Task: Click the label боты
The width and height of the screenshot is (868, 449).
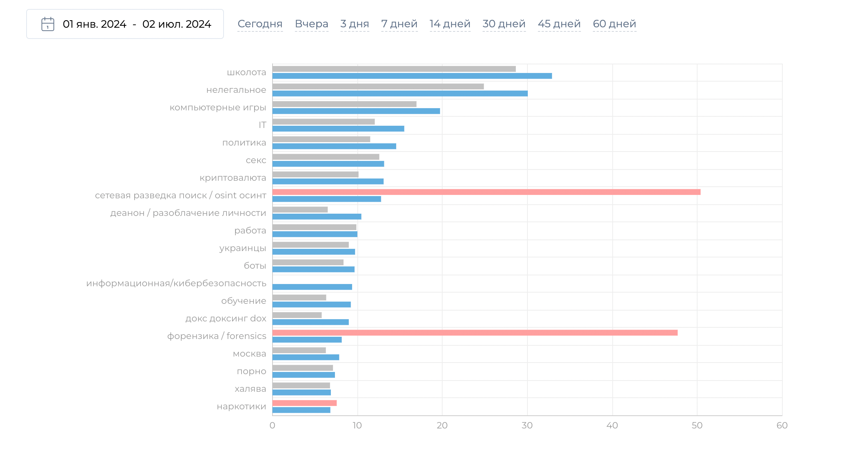Action: pyautogui.click(x=255, y=266)
